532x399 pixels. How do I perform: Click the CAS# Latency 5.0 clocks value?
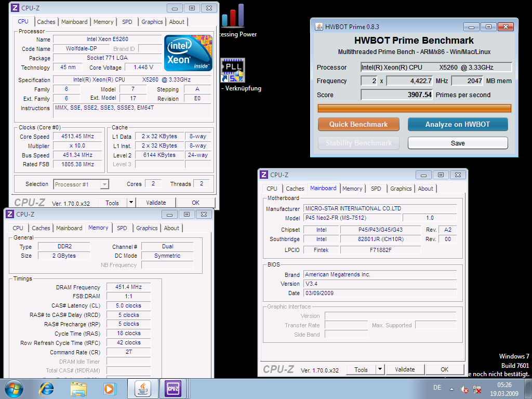(129, 305)
